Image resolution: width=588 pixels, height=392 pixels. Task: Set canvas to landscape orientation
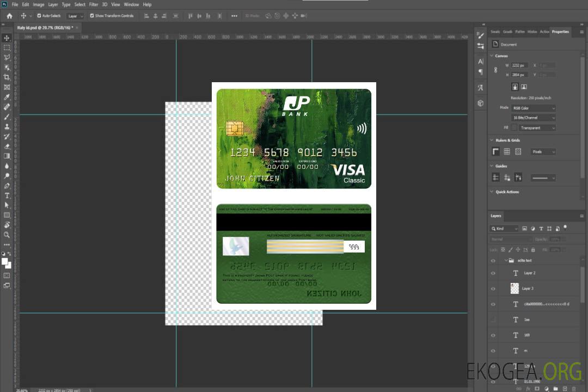coord(524,87)
